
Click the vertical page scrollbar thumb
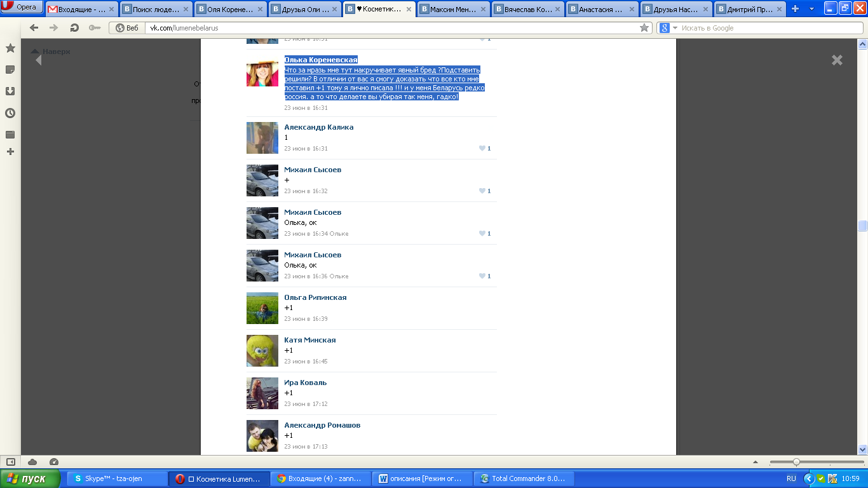(862, 226)
